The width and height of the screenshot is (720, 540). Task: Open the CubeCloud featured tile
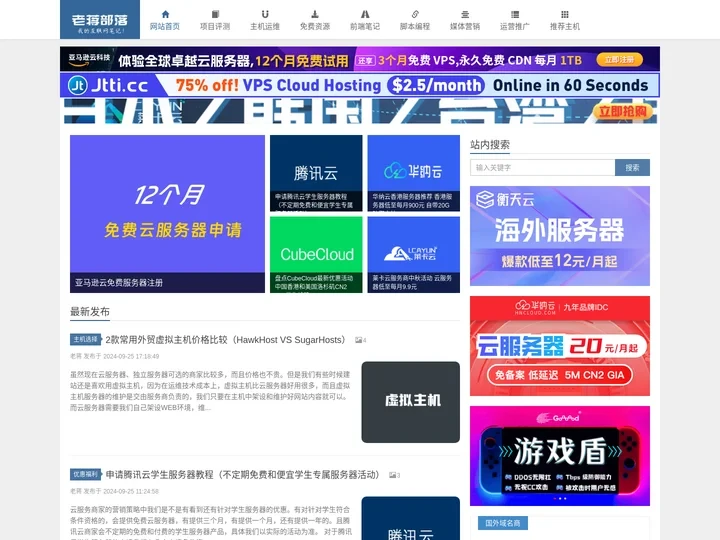point(316,254)
